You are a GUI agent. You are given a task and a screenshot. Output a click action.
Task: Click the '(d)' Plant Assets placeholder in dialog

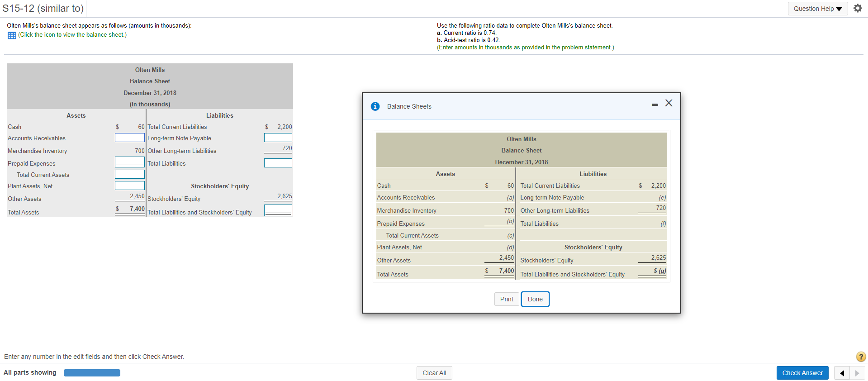point(510,248)
